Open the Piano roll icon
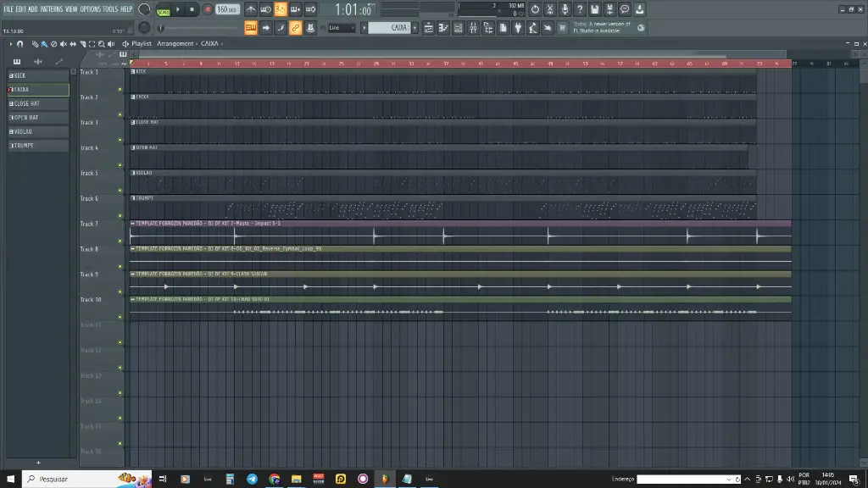 click(443, 28)
